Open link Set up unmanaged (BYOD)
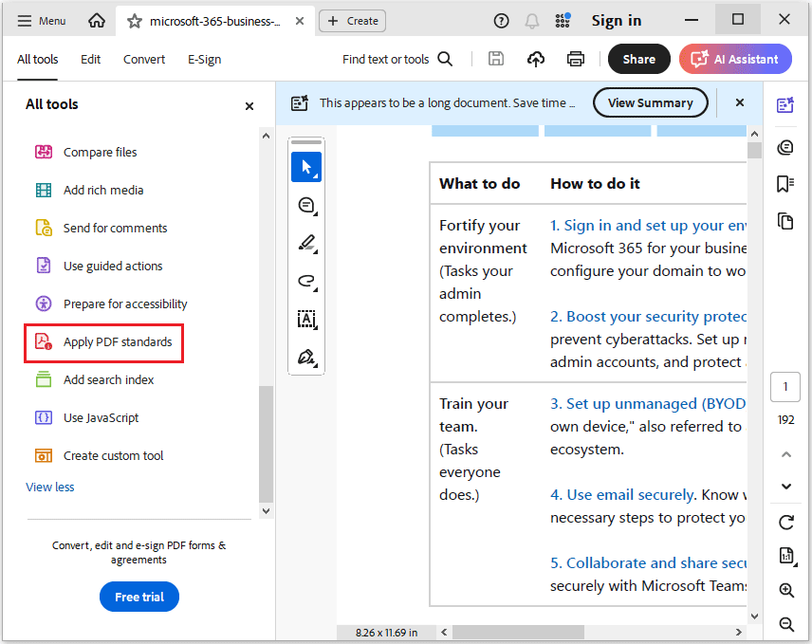Screen dimensions: 812x644 648,404
